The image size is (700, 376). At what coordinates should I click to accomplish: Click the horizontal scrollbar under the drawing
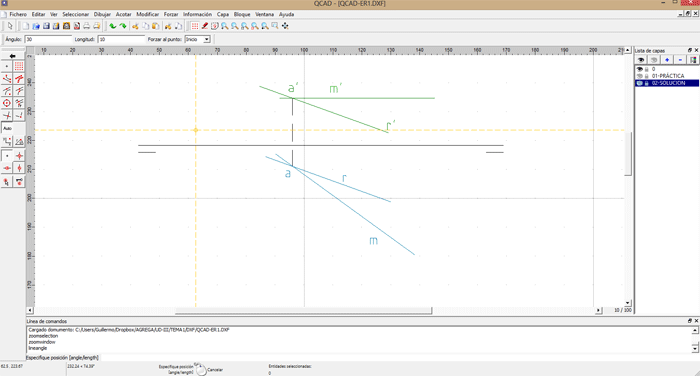[x=315, y=310]
